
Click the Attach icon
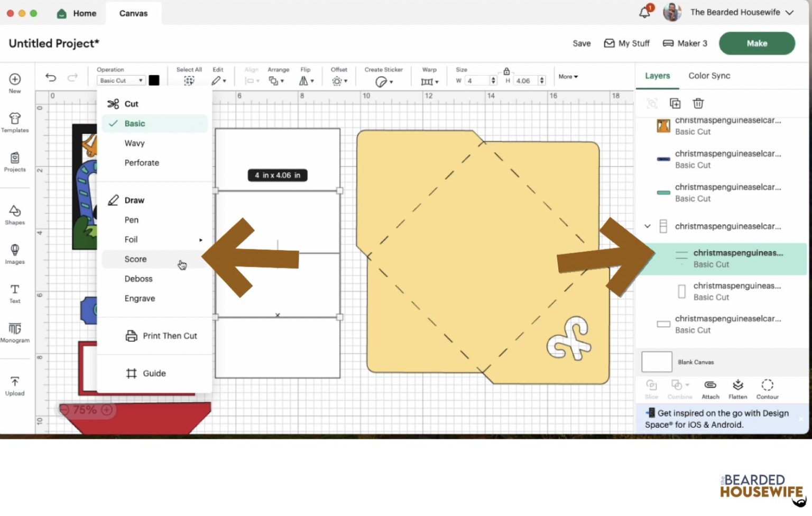click(x=710, y=389)
